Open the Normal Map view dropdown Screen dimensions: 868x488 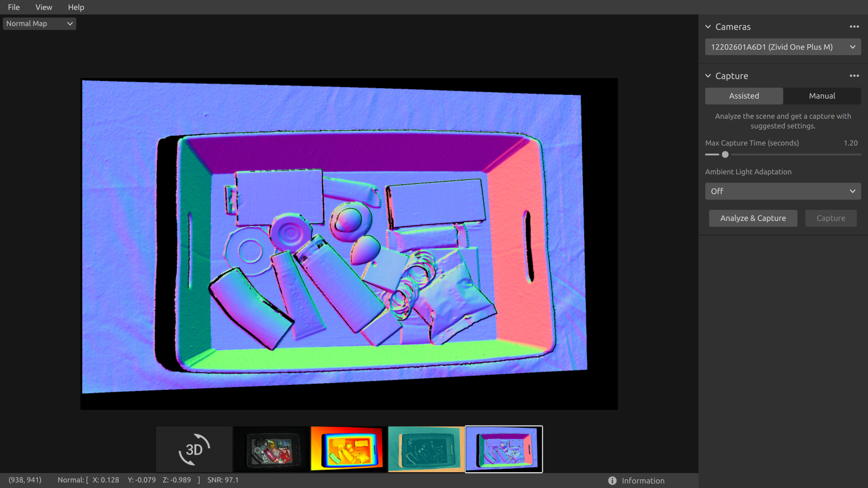click(39, 23)
